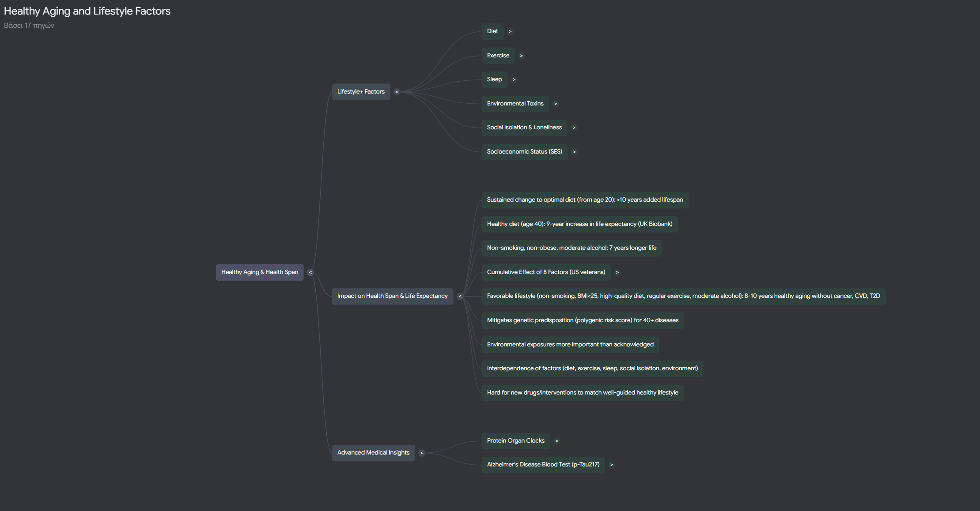The width and height of the screenshot is (980, 511).
Task: Collapse the Healthy Aging & Health Span root
Action: point(310,272)
